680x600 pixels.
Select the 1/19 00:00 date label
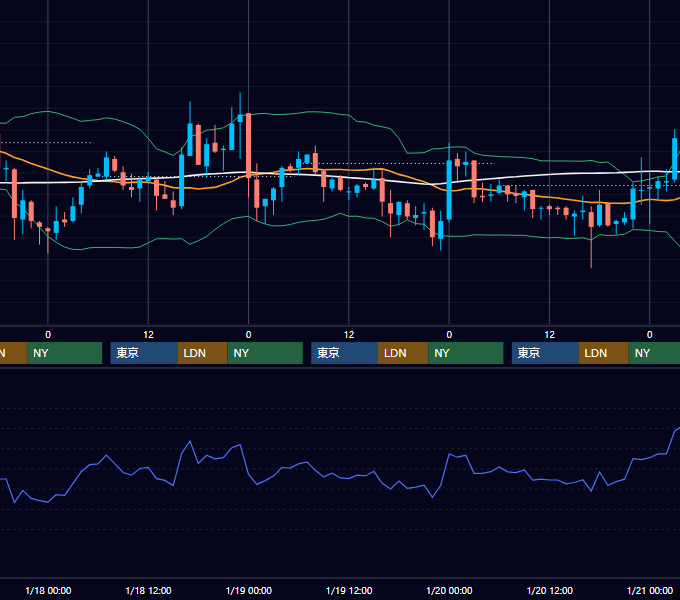[x=248, y=590]
